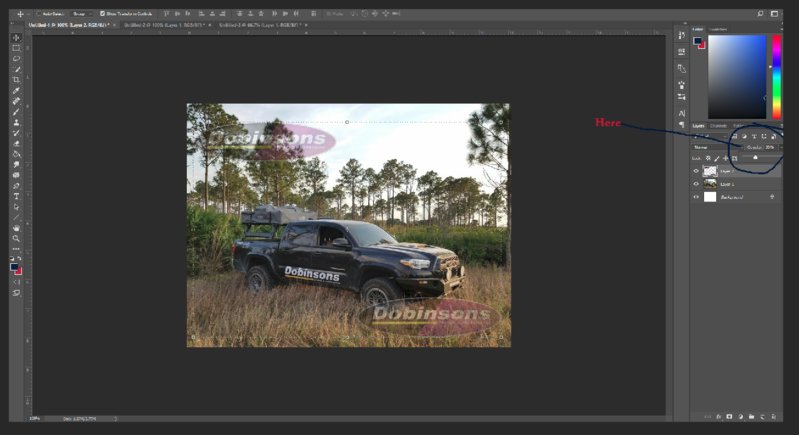Hide Layer 2 with eye icon
This screenshot has height=435, width=799.
point(696,171)
